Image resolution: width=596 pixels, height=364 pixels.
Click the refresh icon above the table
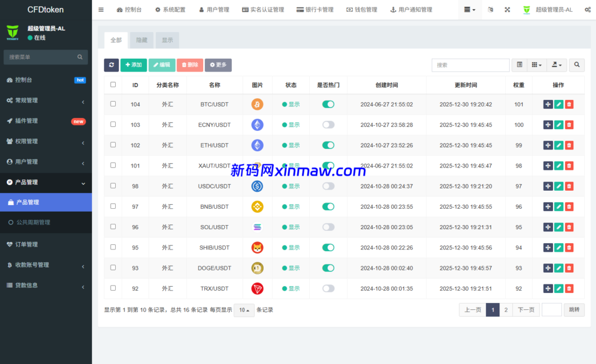pos(111,65)
